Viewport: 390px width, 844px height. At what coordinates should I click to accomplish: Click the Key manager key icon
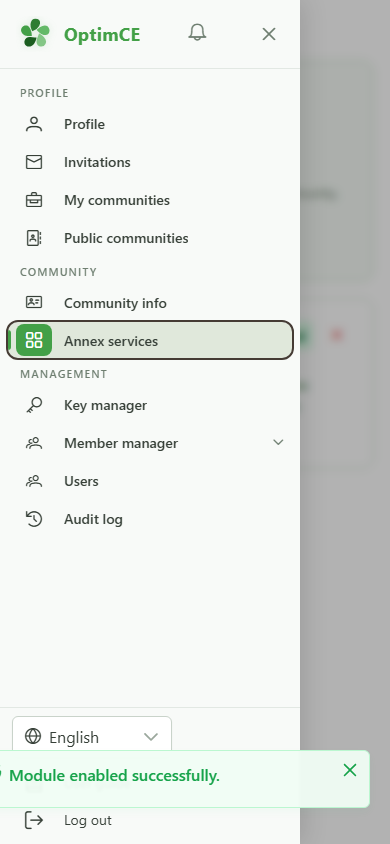pyautogui.click(x=34, y=405)
